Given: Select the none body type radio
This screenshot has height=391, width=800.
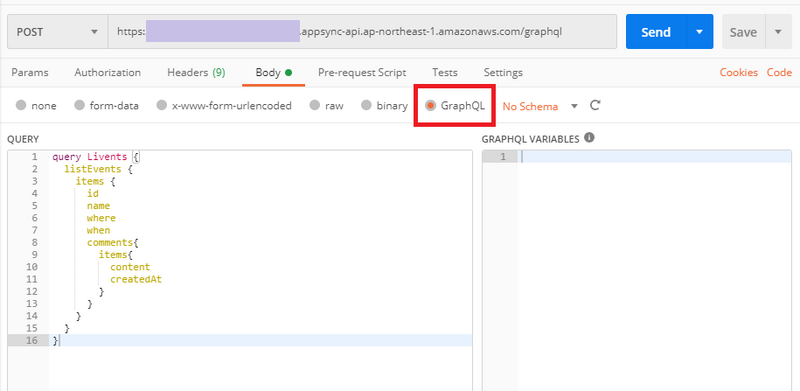Looking at the screenshot, I should coord(21,106).
